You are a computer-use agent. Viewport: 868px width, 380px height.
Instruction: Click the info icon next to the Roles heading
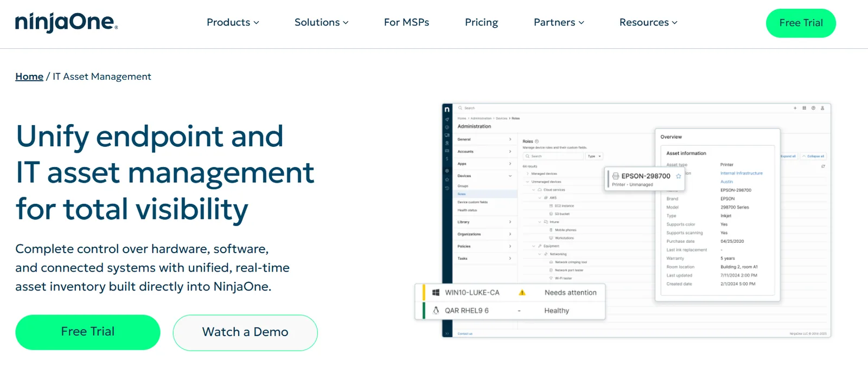point(537,141)
